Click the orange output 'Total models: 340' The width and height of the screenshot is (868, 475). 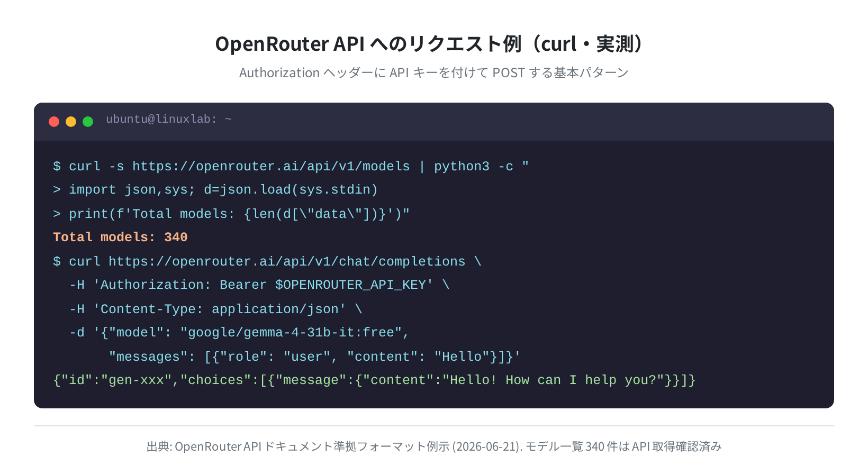tap(120, 237)
